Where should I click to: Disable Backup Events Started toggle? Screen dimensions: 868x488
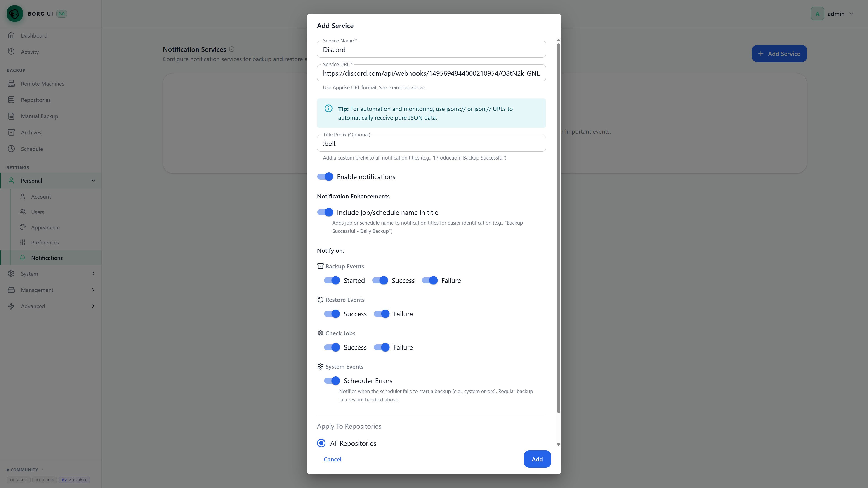pyautogui.click(x=332, y=281)
